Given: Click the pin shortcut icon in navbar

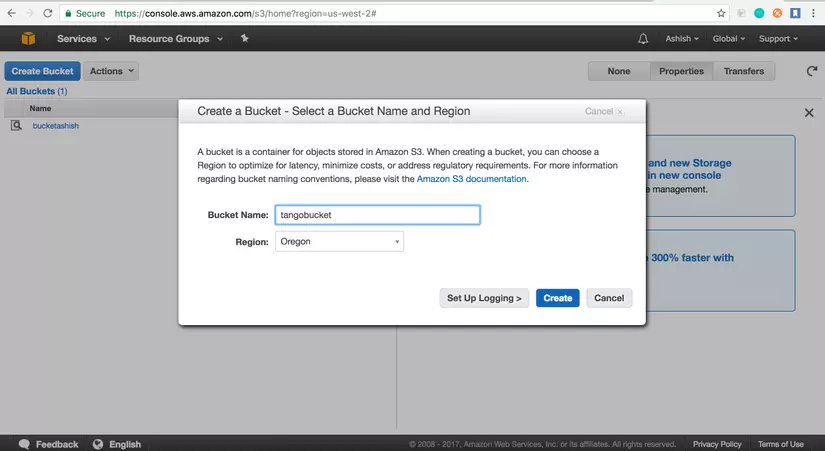Looking at the screenshot, I should [x=245, y=38].
